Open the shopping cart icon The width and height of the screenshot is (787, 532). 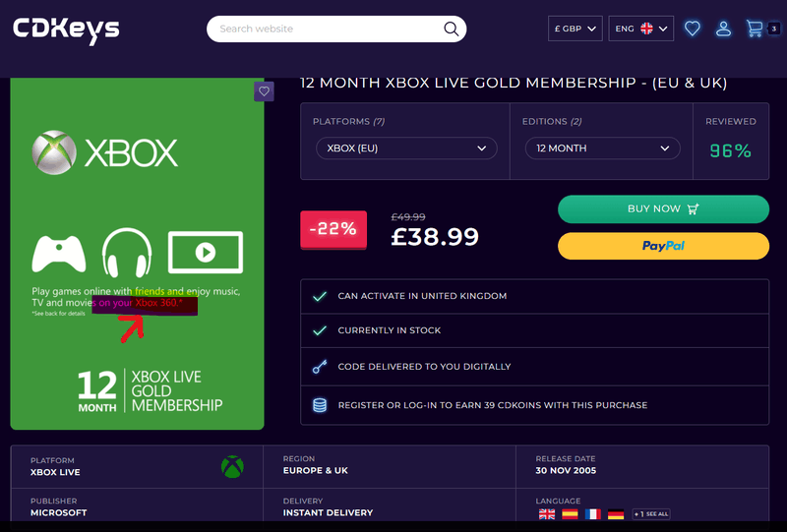756,29
